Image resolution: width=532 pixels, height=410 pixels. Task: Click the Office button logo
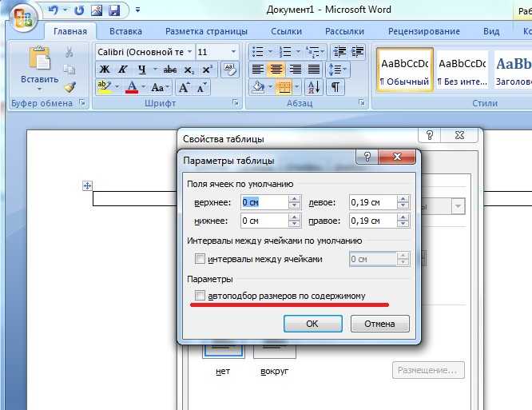tap(23, 17)
